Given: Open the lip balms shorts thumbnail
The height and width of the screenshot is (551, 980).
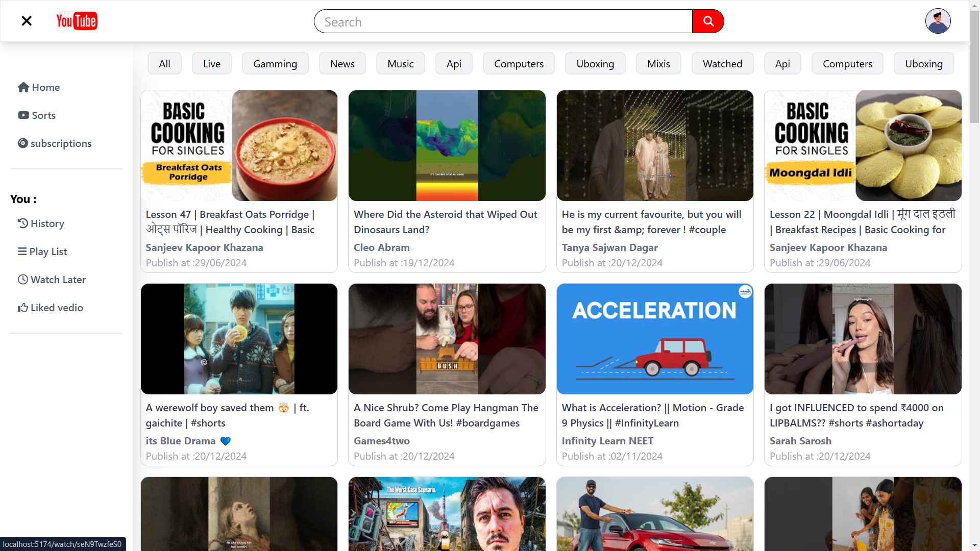Looking at the screenshot, I should click(x=863, y=339).
